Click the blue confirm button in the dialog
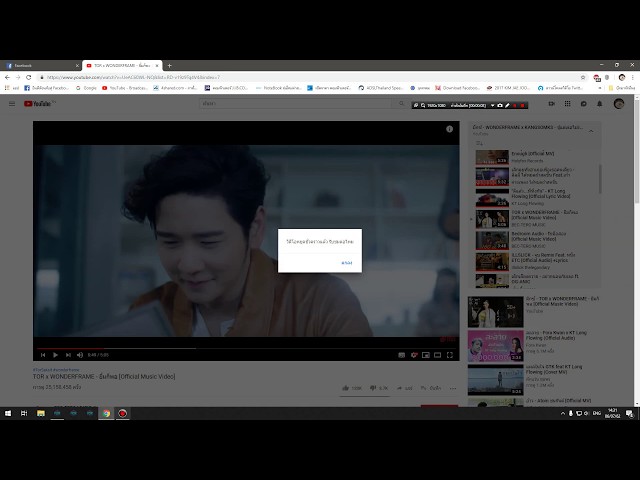640x480 pixels. coord(347,262)
